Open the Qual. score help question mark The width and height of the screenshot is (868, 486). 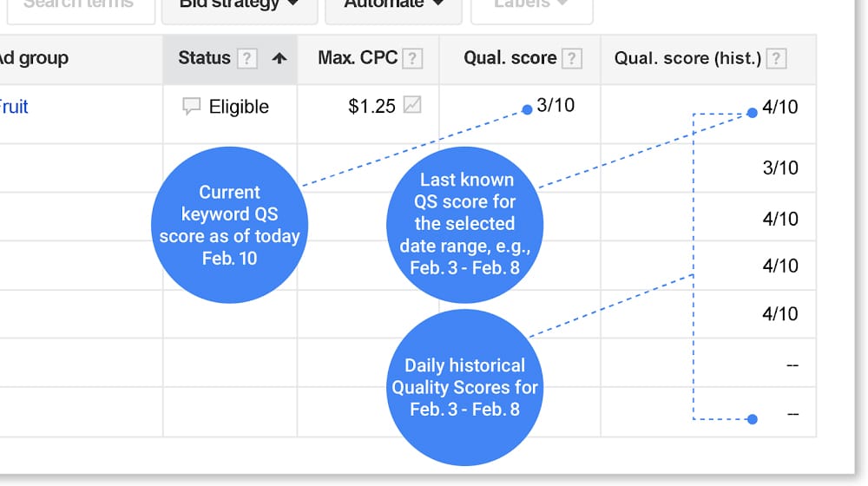572,58
